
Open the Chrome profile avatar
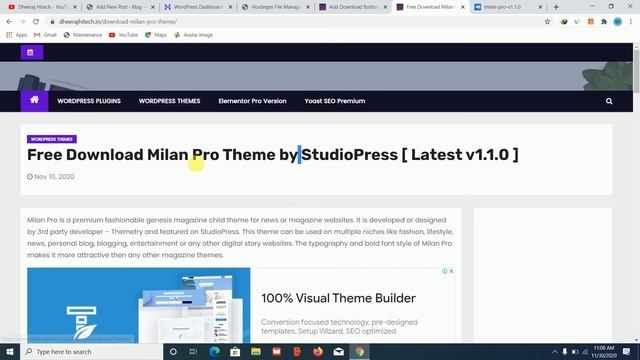click(618, 22)
